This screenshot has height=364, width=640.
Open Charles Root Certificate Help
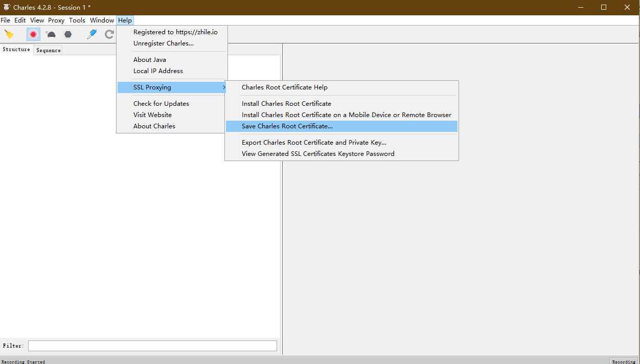click(341, 87)
